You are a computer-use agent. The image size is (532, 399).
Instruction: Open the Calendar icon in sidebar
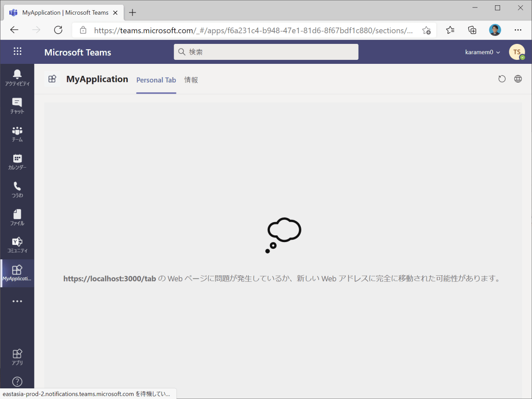(17, 161)
